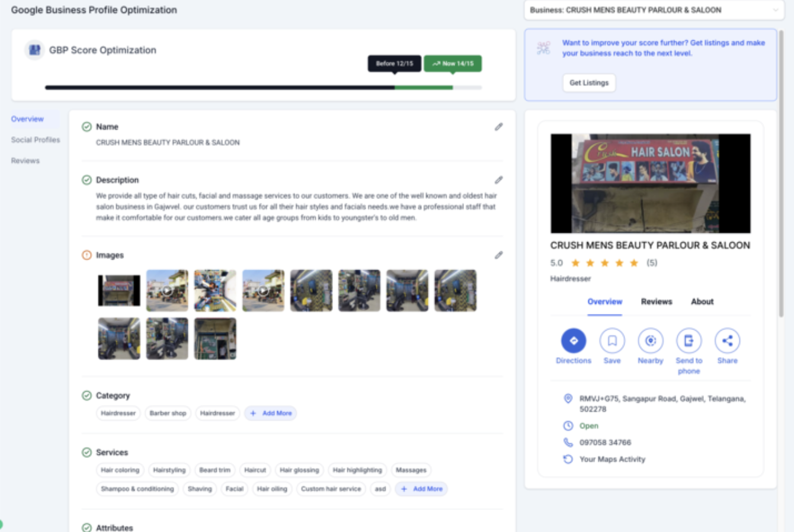Viewport: 794px width, 532px height.
Task: Open Social Profiles in left sidebar
Action: point(36,140)
